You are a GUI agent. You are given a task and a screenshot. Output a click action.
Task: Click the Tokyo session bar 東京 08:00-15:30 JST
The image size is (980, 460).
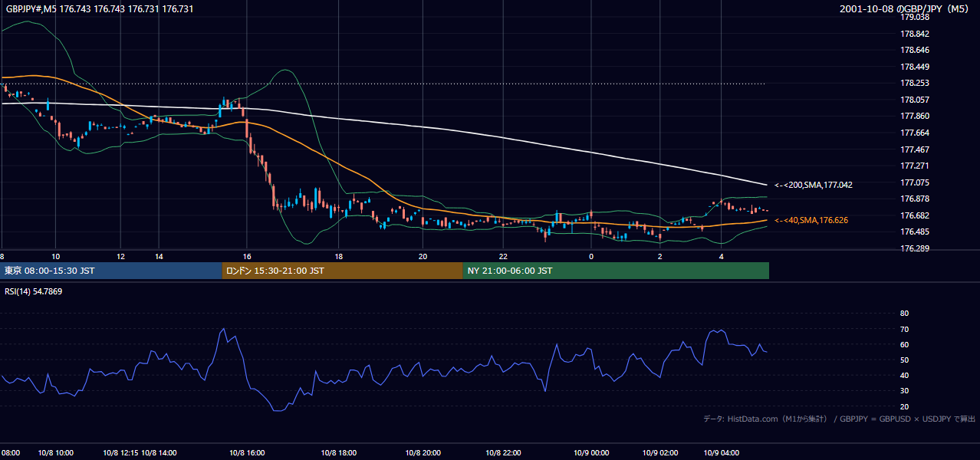[111, 271]
